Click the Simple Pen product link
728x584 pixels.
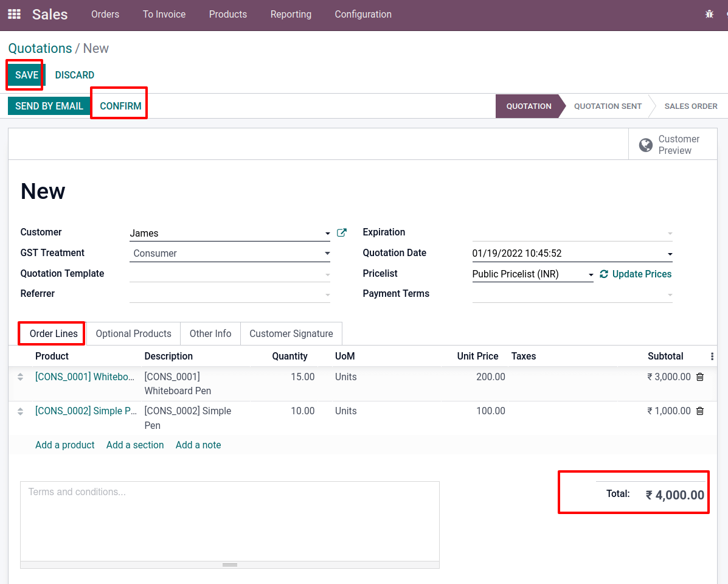[x=86, y=411]
